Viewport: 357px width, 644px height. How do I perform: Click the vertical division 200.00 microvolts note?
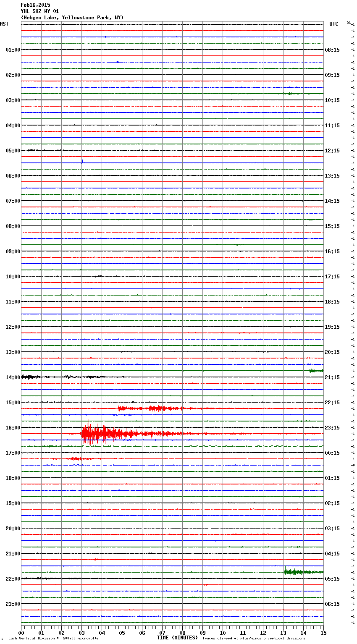coord(54,639)
